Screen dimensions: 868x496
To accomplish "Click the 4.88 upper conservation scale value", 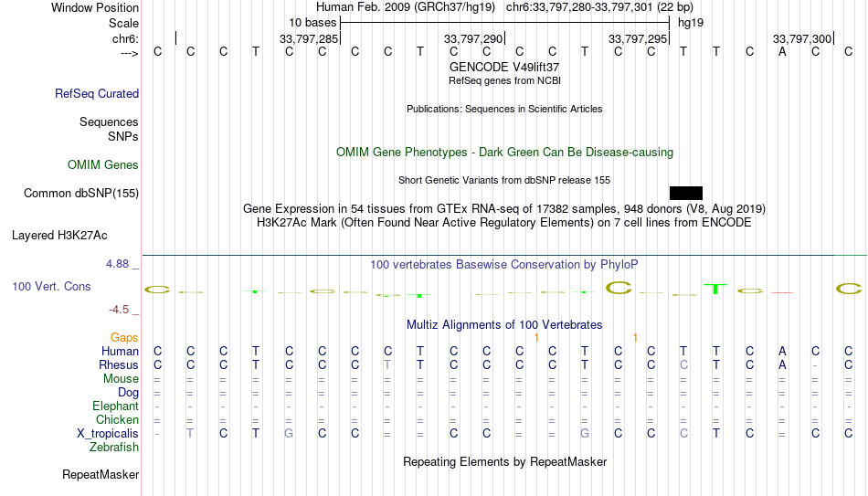I will [x=117, y=264].
